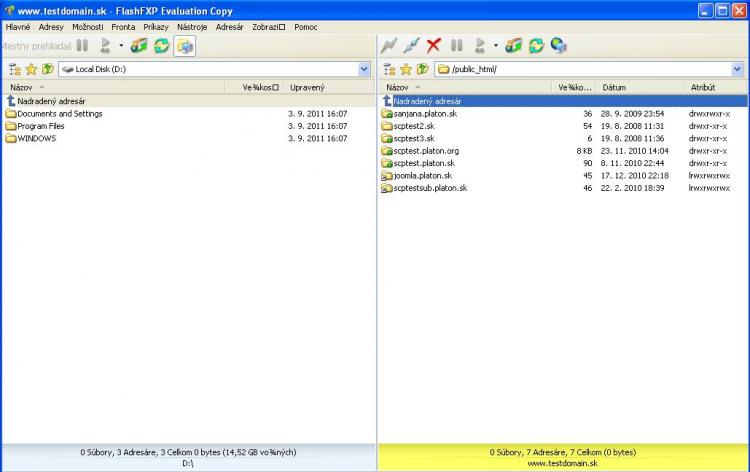Image resolution: width=750 pixels, height=472 pixels.
Task: Go up one folder in the right pane
Action: 422,69
